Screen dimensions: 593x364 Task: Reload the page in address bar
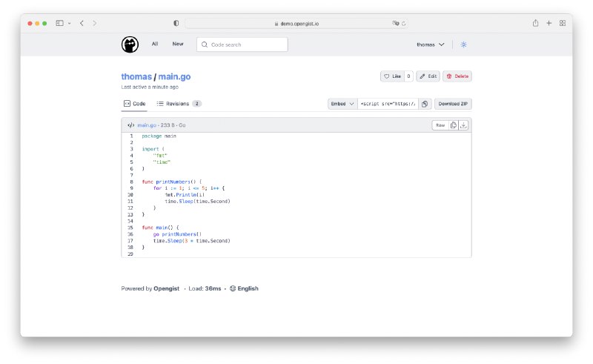(x=404, y=23)
